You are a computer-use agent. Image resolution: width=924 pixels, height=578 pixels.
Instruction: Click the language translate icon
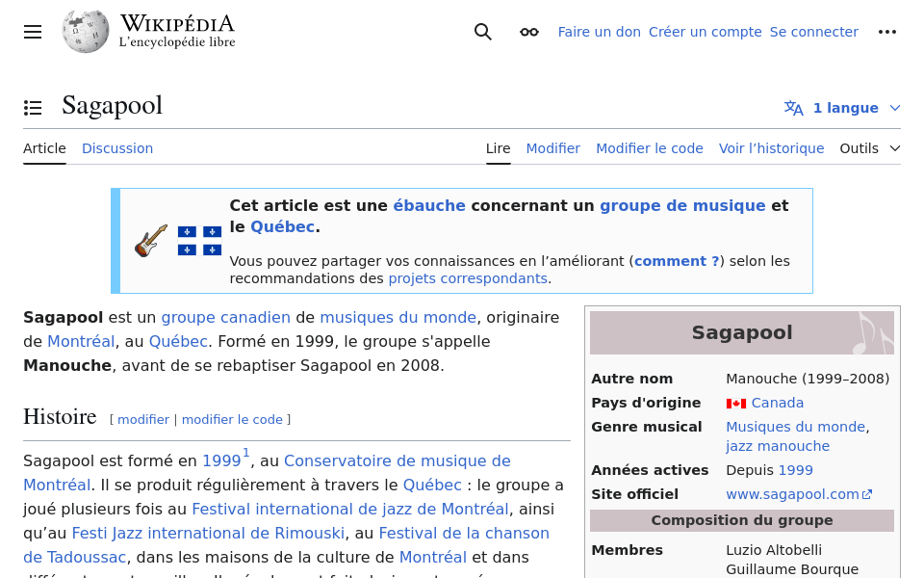[794, 108]
